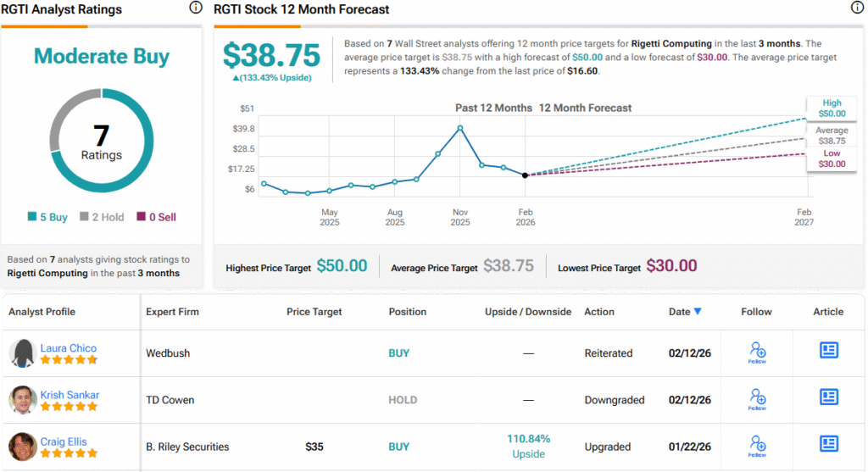
Task: Open Laura Chico's analyst profile link
Action: pyautogui.click(x=68, y=348)
